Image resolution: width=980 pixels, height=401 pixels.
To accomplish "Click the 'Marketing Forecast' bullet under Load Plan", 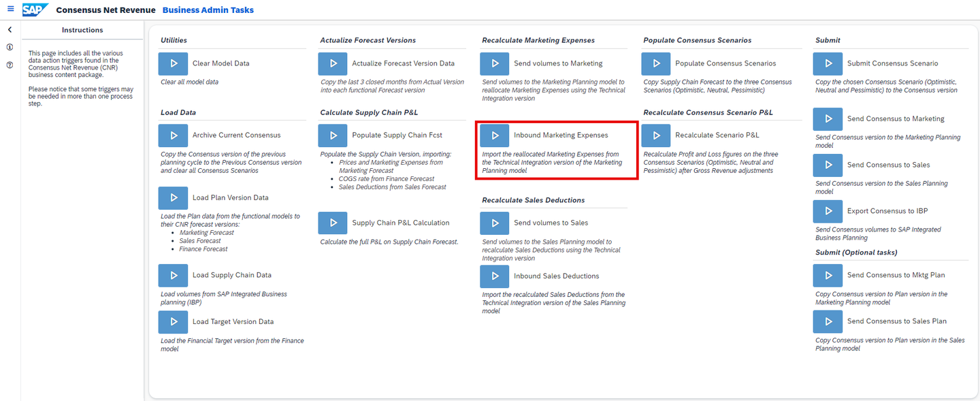I will 207,233.
